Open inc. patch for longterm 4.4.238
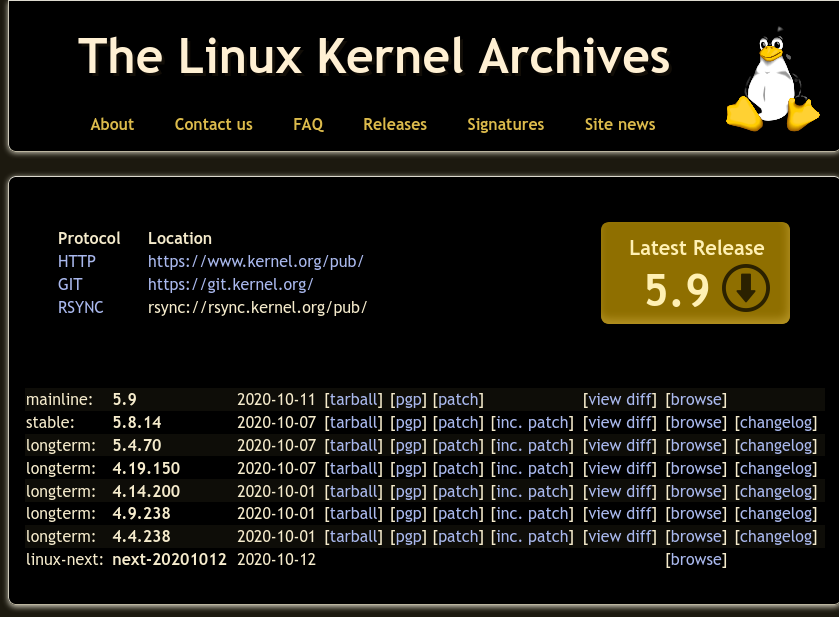 pyautogui.click(x=532, y=536)
